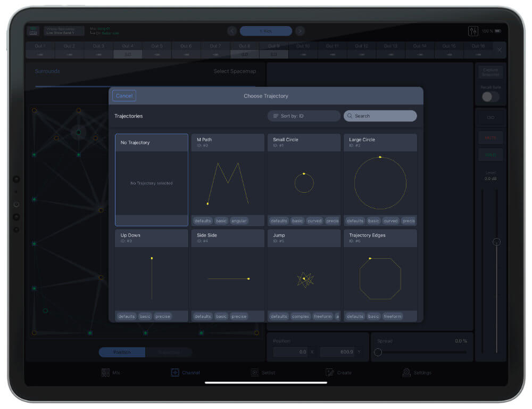Viewport: 532px width, 409px height.
Task: Click the angular tag on M Path
Action: point(239,221)
